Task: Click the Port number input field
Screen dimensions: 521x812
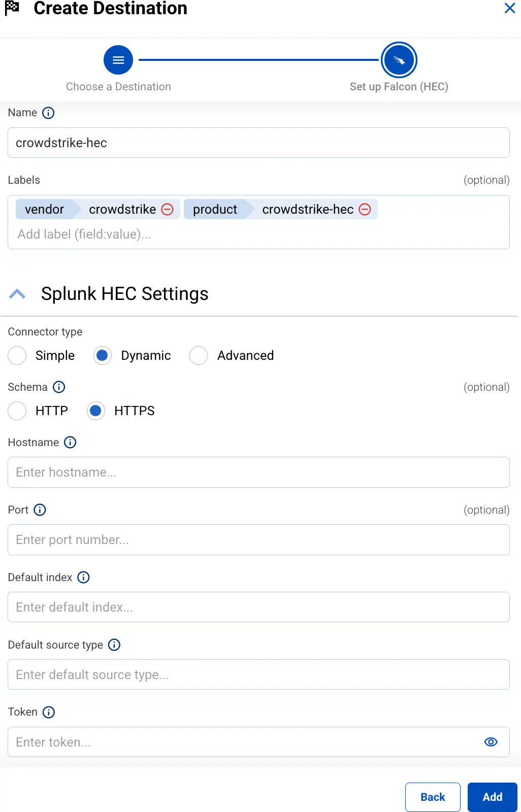Action: coord(258,540)
